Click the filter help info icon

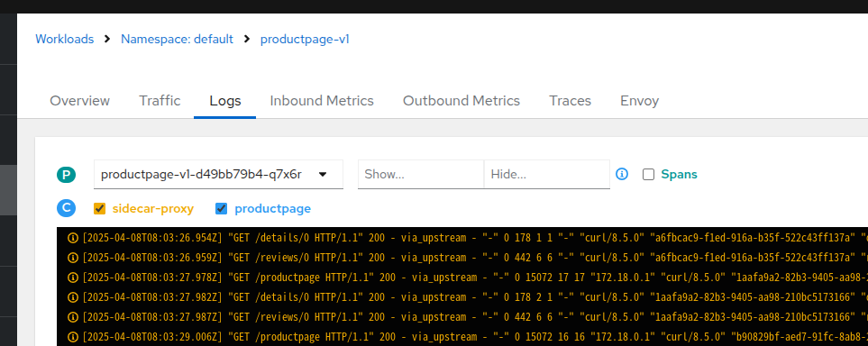point(622,175)
